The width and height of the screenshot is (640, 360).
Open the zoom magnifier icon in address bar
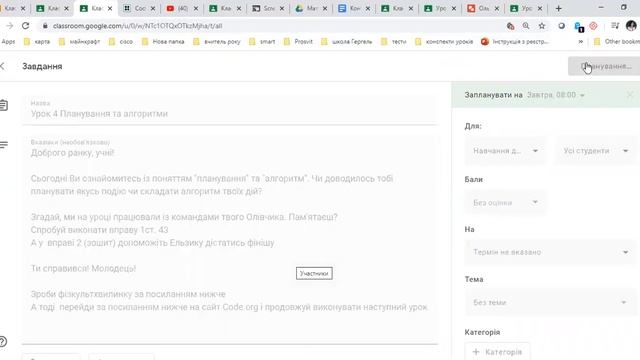click(526, 26)
